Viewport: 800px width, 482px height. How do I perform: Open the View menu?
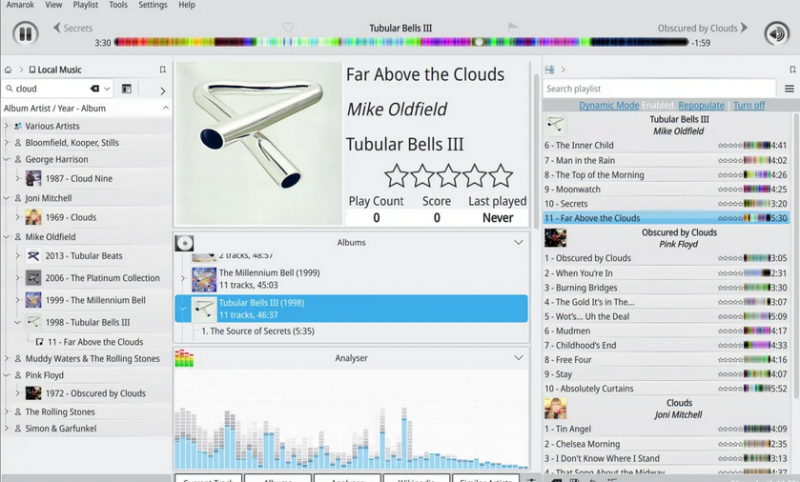click(x=54, y=5)
